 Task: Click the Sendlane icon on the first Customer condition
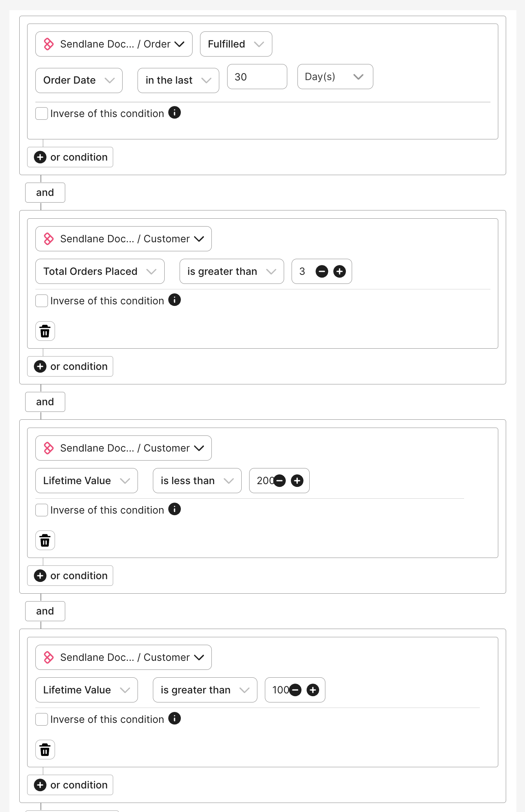point(49,239)
